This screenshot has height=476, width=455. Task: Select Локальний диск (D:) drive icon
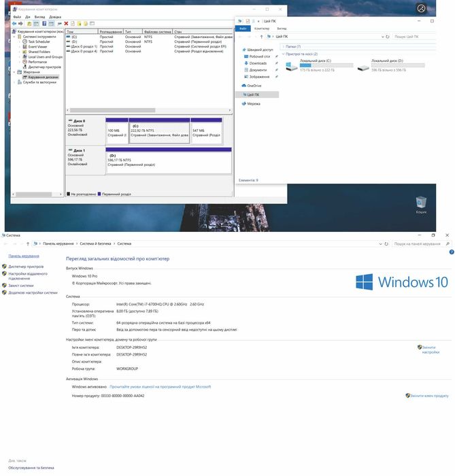(x=363, y=67)
